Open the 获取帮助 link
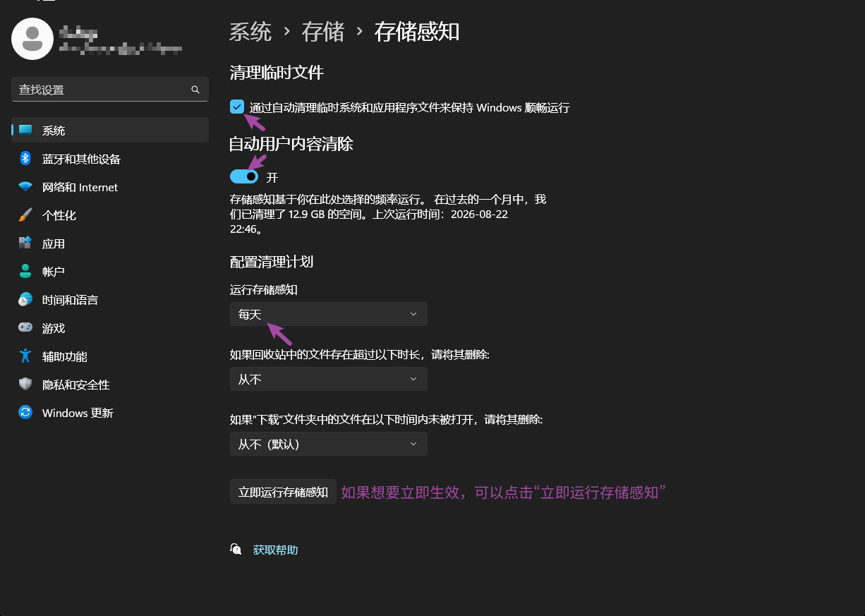 point(275,550)
